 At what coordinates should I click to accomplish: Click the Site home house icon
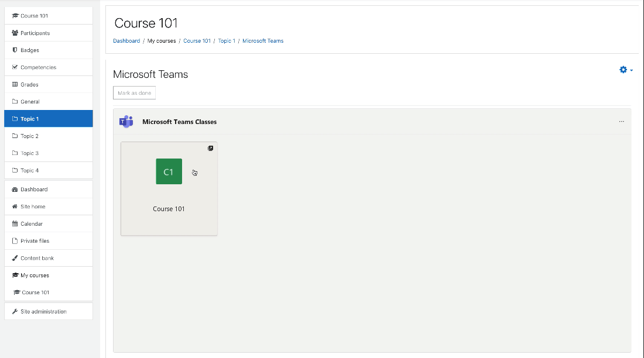coord(15,206)
